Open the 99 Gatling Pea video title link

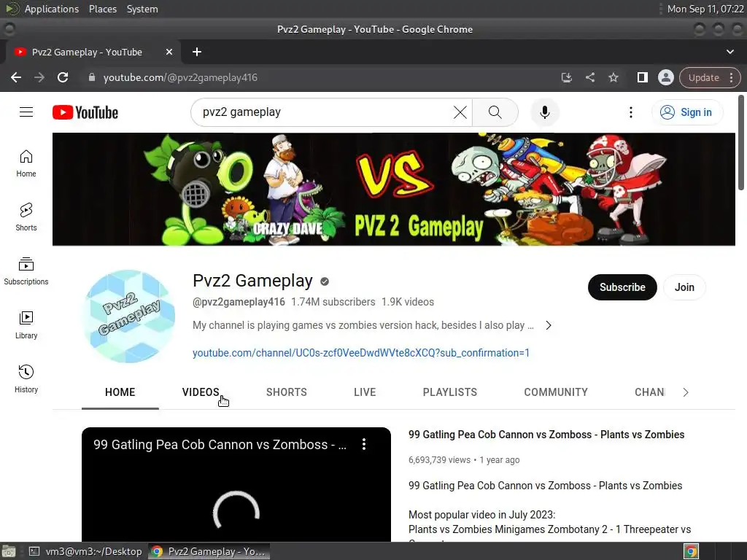(x=546, y=435)
